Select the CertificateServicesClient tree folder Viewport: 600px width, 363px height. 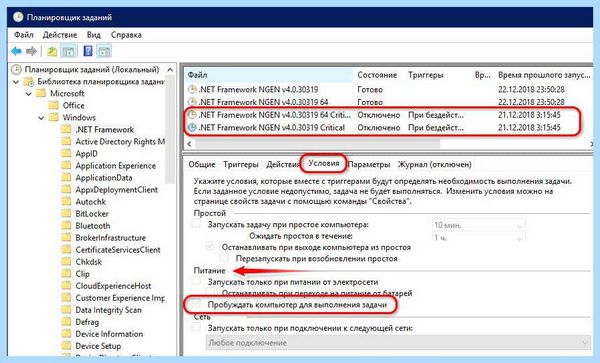click(118, 250)
